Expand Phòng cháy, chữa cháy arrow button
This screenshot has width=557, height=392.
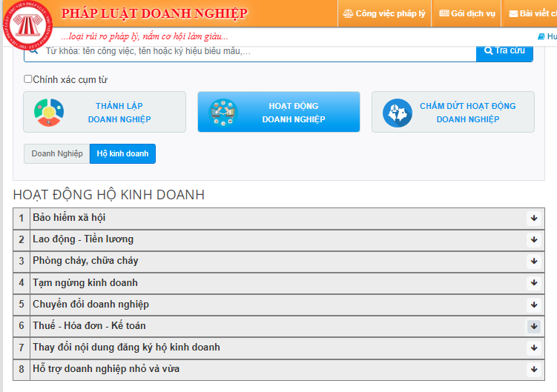534,262
